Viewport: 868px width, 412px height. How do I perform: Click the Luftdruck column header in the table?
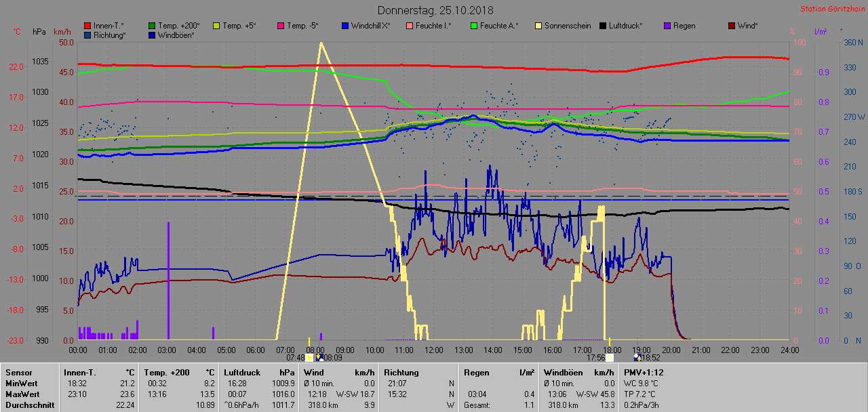click(242, 372)
